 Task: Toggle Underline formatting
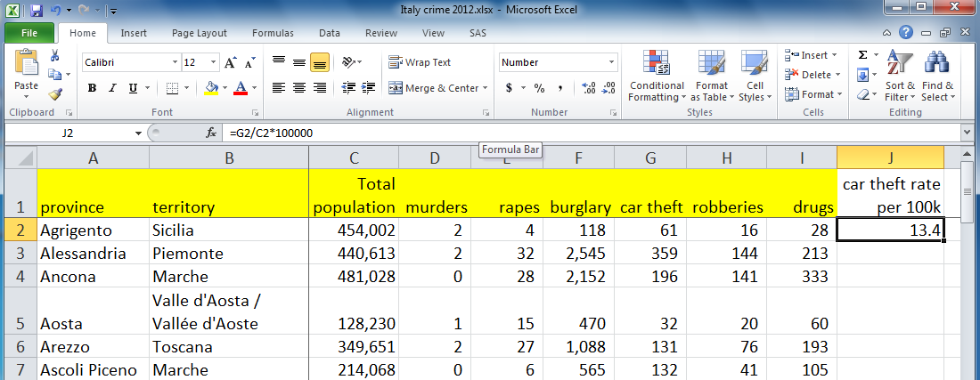(x=133, y=88)
